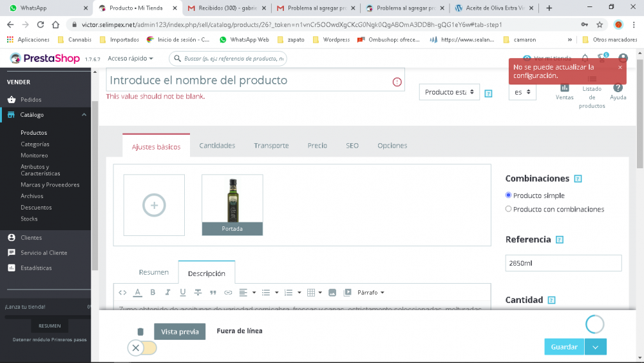
Task: Open Stocks in sidebar
Action: (x=29, y=219)
